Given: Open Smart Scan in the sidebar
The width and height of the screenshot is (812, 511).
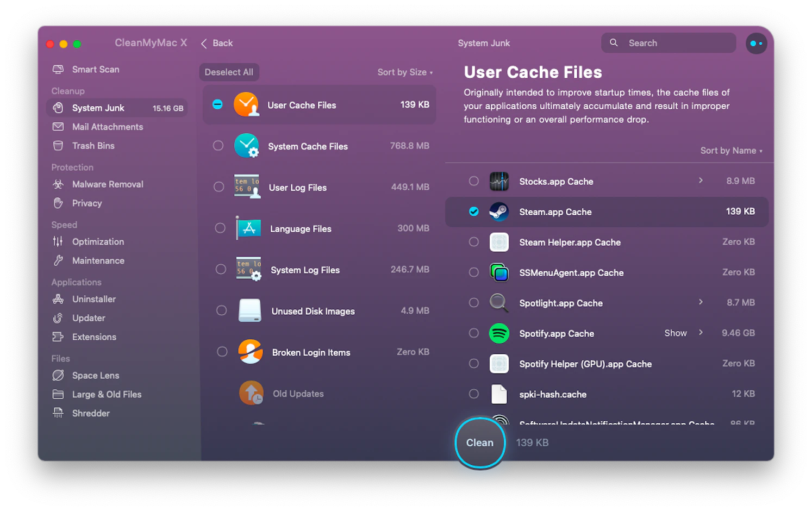Looking at the screenshot, I should [85, 70].
